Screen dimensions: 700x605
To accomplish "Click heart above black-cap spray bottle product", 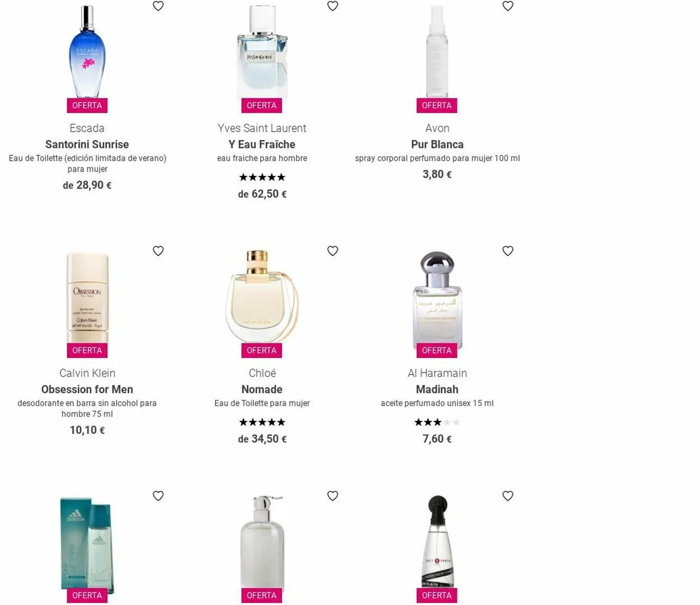I will 508,496.
